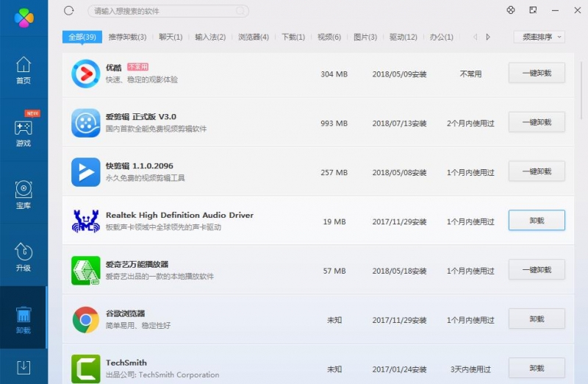The width and height of the screenshot is (588, 384).
Task: Click the 993 MB size value
Action: tap(334, 123)
